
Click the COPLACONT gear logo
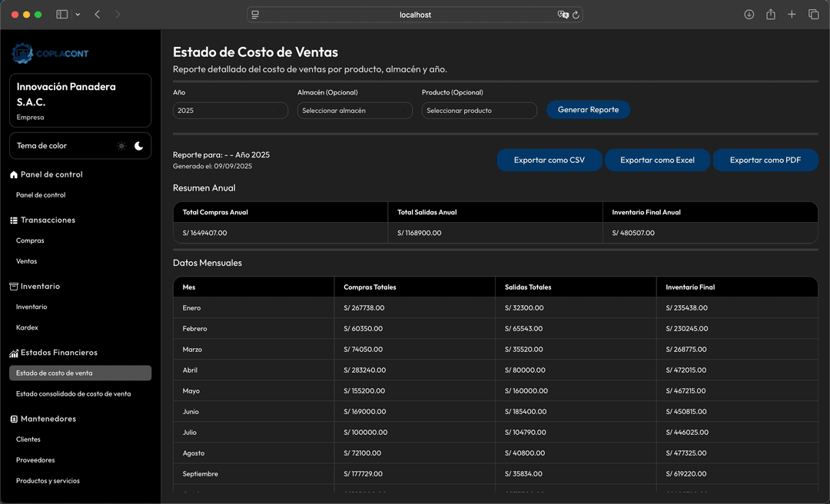coord(22,53)
